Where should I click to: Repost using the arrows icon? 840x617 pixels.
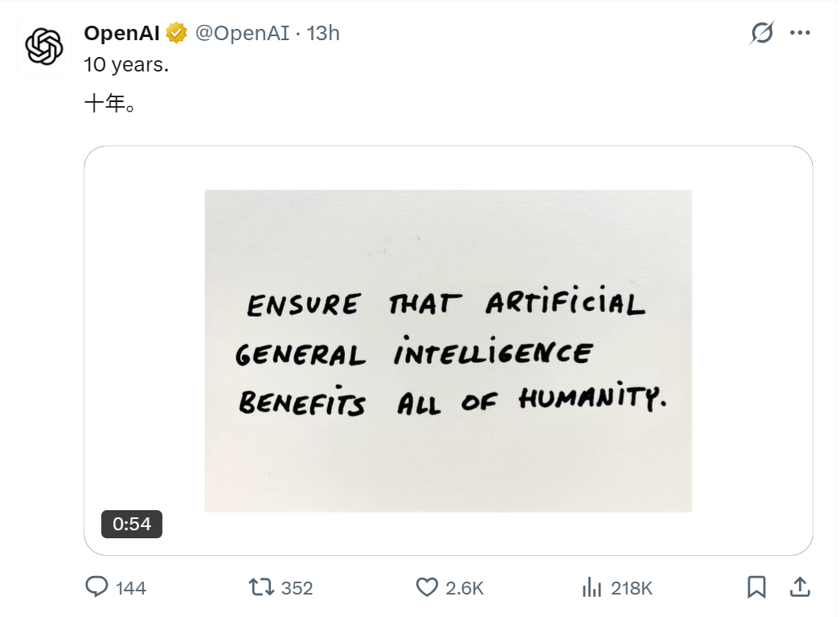pyautogui.click(x=261, y=587)
